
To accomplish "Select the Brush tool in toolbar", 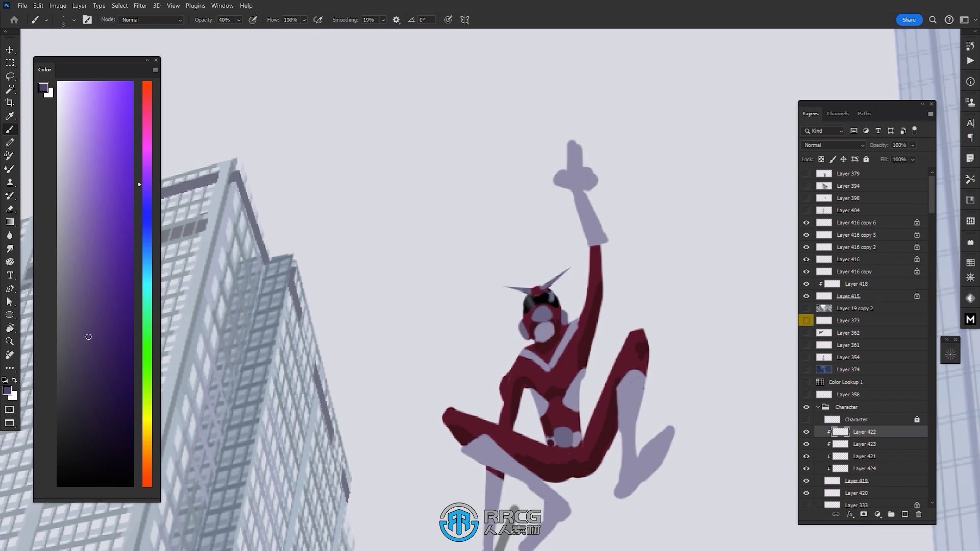I will 10,130.
